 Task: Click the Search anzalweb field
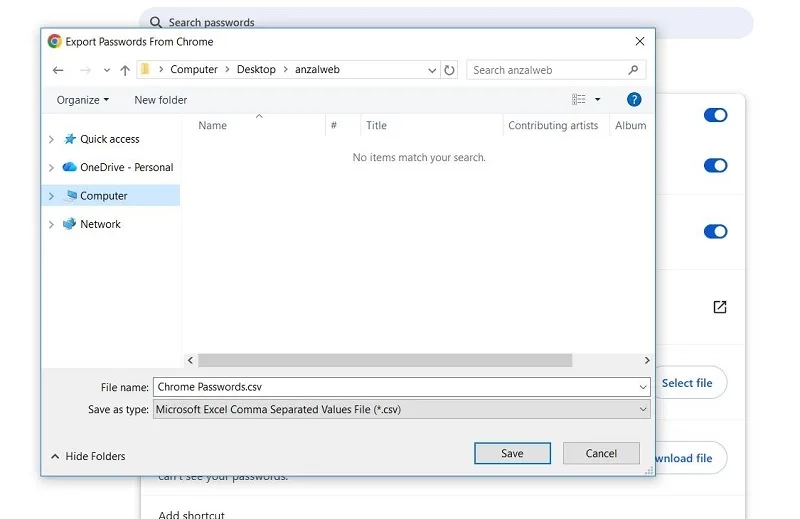coord(556,70)
